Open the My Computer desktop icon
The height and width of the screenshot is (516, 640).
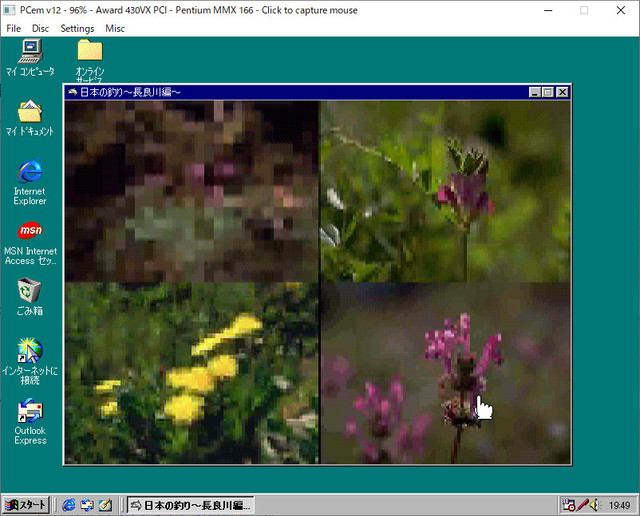coord(30,58)
